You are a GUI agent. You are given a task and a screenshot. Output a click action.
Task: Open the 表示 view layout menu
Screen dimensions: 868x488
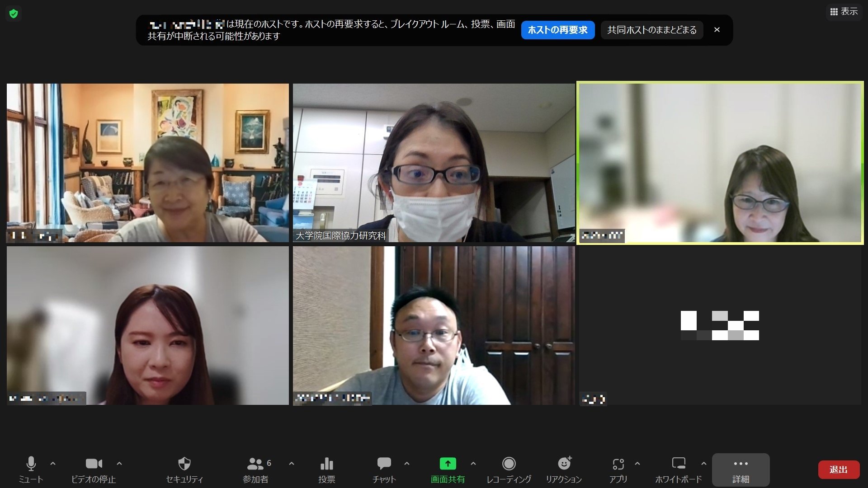844,12
